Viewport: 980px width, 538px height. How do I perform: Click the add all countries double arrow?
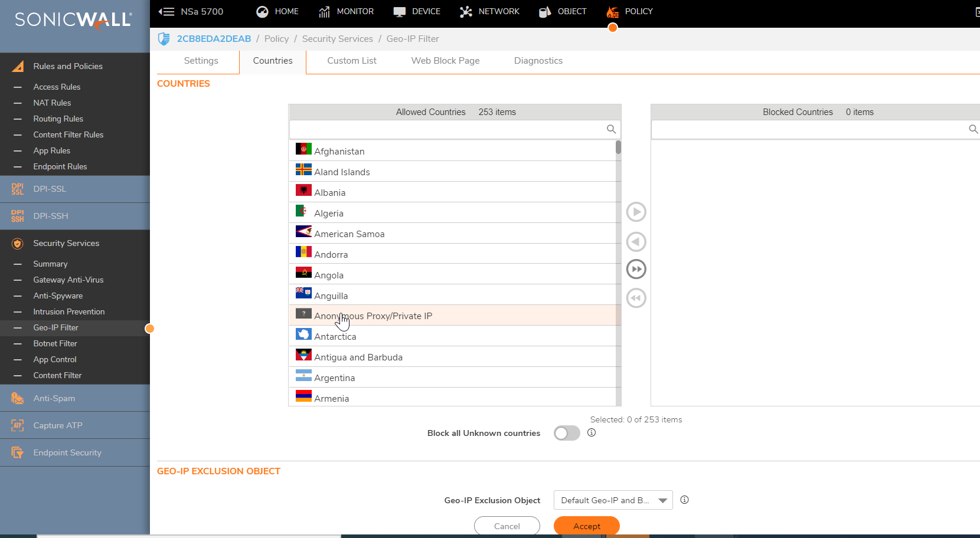[636, 270]
